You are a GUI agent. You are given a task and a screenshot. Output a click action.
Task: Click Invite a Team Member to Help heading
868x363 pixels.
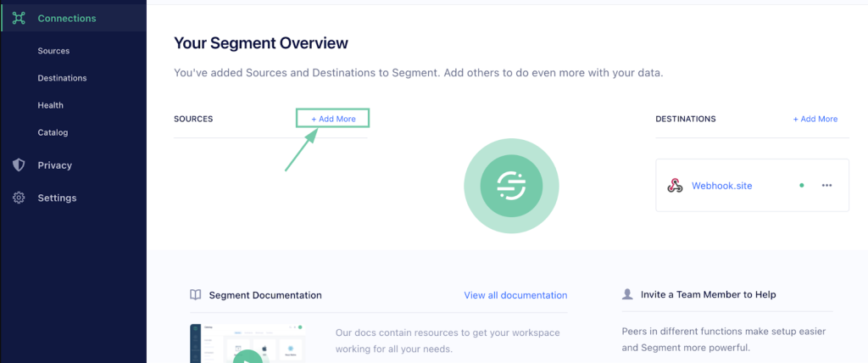click(708, 294)
